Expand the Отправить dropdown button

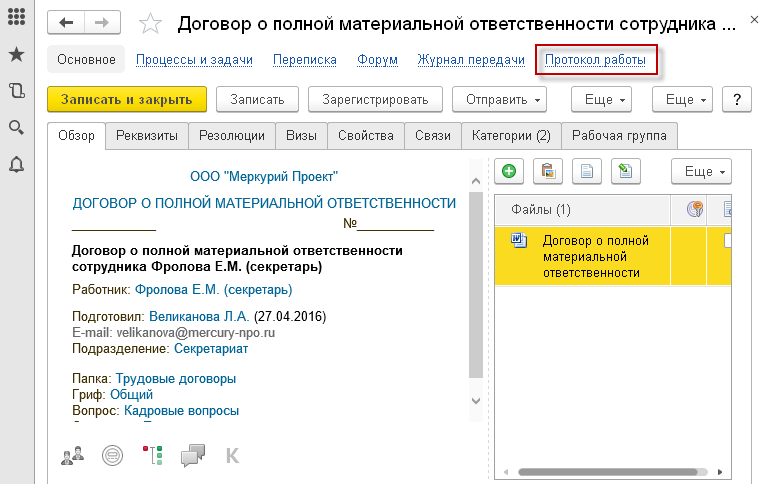click(500, 99)
